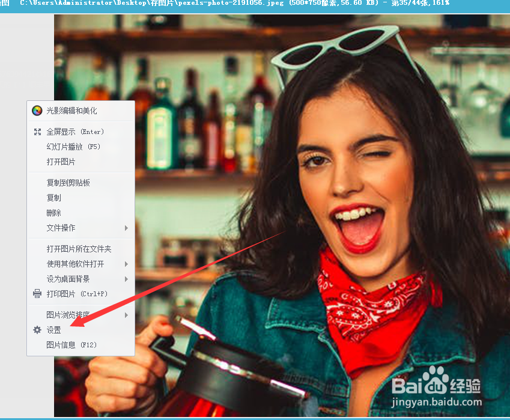Open 设置 from context menu
The width and height of the screenshot is (510, 420).
(80, 330)
